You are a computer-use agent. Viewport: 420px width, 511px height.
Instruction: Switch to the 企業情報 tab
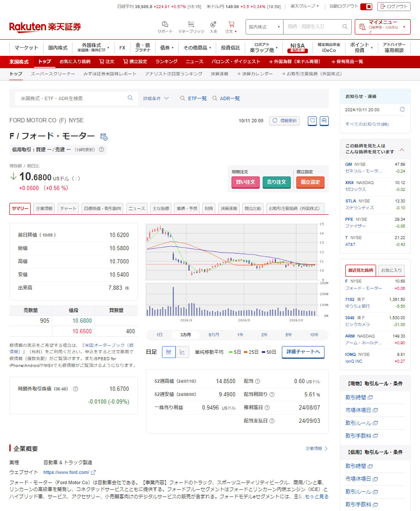pyautogui.click(x=44, y=208)
